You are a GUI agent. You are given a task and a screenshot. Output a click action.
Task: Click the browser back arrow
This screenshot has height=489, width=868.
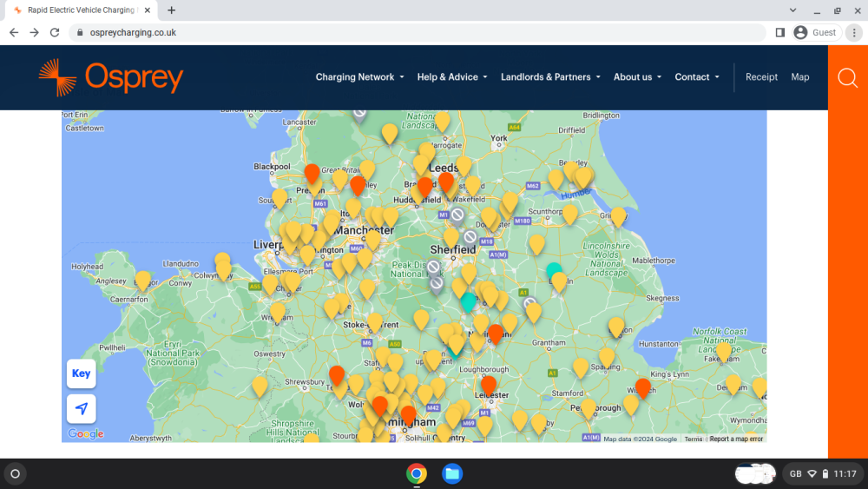click(14, 33)
